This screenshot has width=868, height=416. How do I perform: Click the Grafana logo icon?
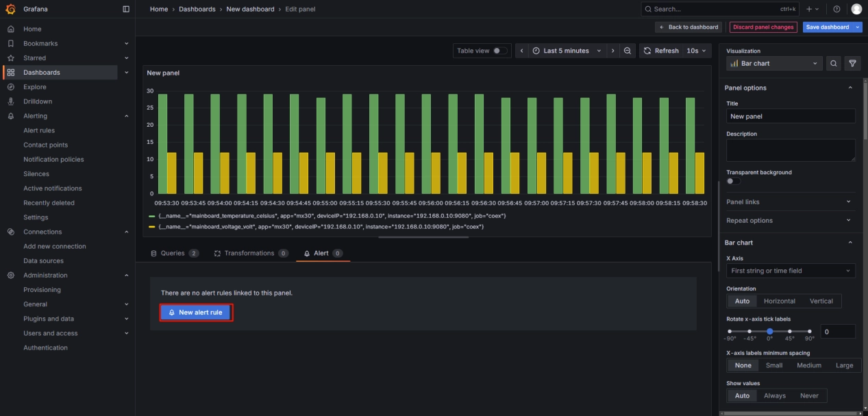coord(10,9)
